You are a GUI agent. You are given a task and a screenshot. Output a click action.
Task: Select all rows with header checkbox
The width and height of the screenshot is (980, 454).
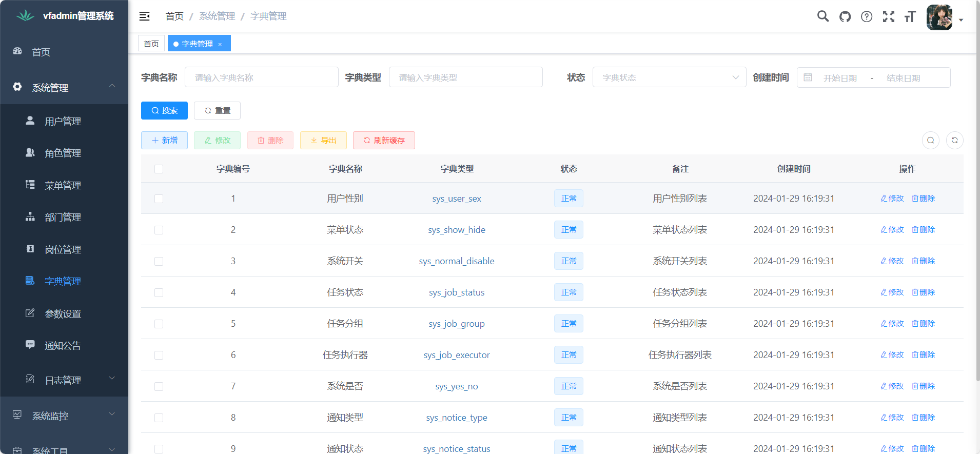(159, 169)
